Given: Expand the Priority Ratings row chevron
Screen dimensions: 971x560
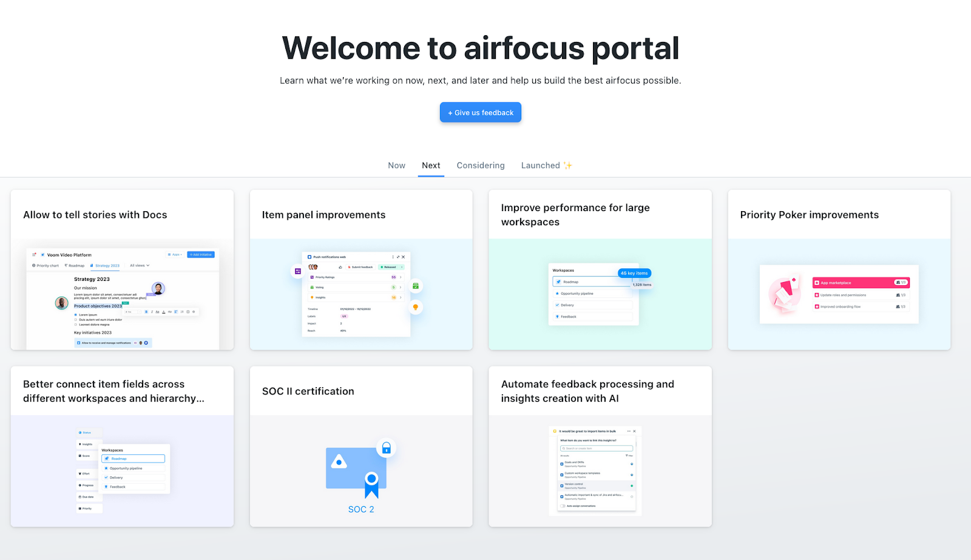Looking at the screenshot, I should coord(401,277).
